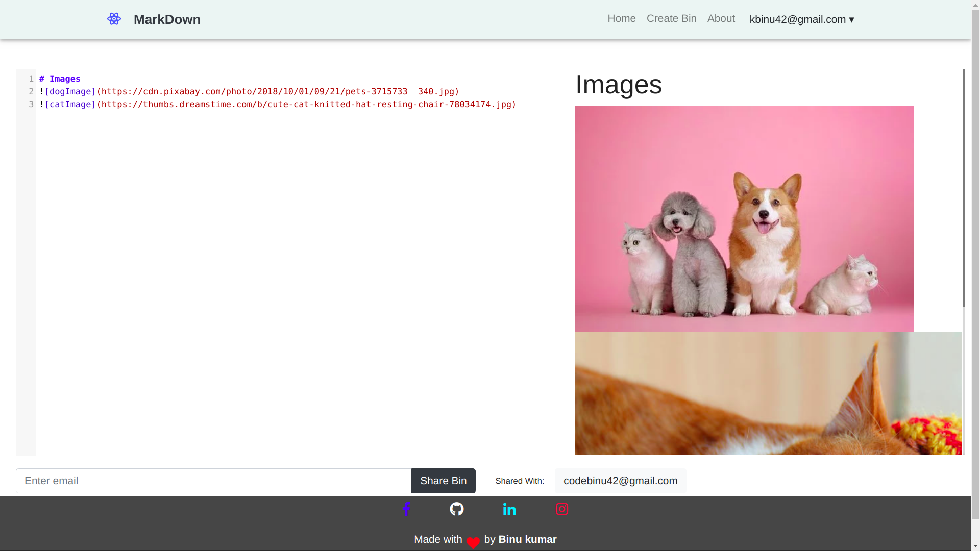The height and width of the screenshot is (551, 980).
Task: Open the Create Bin nav item
Action: click(671, 19)
